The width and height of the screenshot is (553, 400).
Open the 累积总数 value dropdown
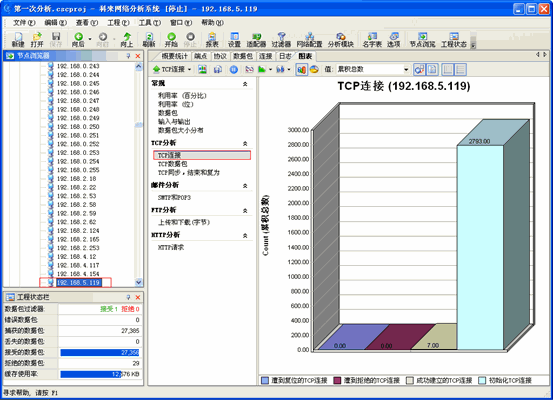[406, 69]
